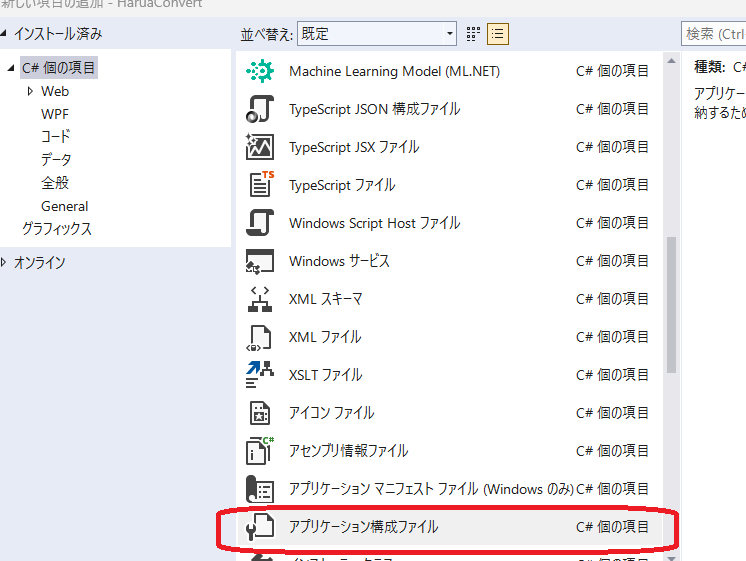Open the 並べ替え sort dropdown
The height and width of the screenshot is (561, 746).
click(x=377, y=34)
